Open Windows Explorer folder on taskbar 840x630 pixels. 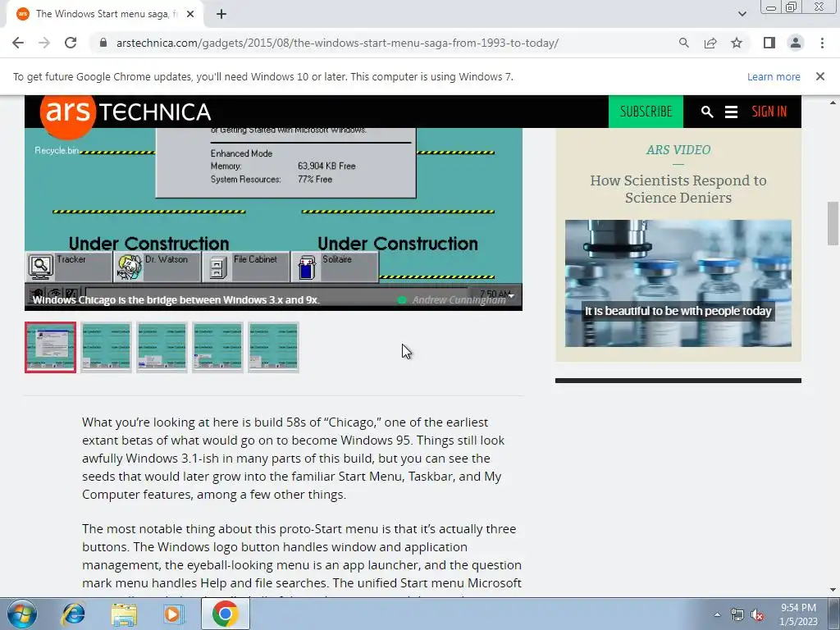pos(124,614)
